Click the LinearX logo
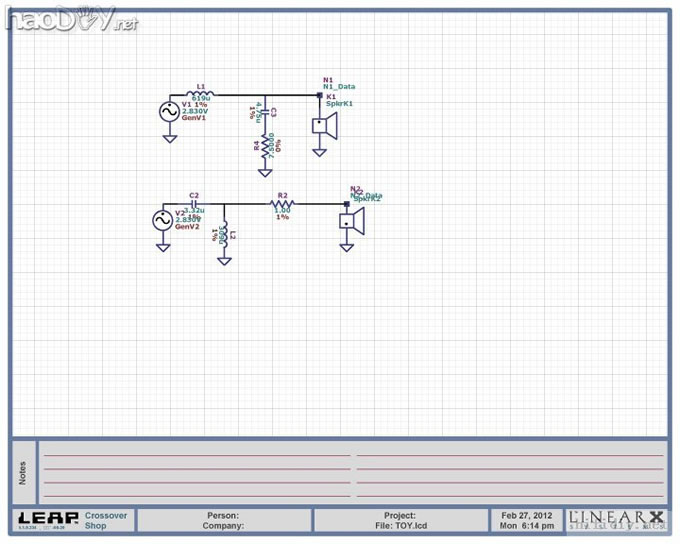680x544 pixels. coord(616,518)
